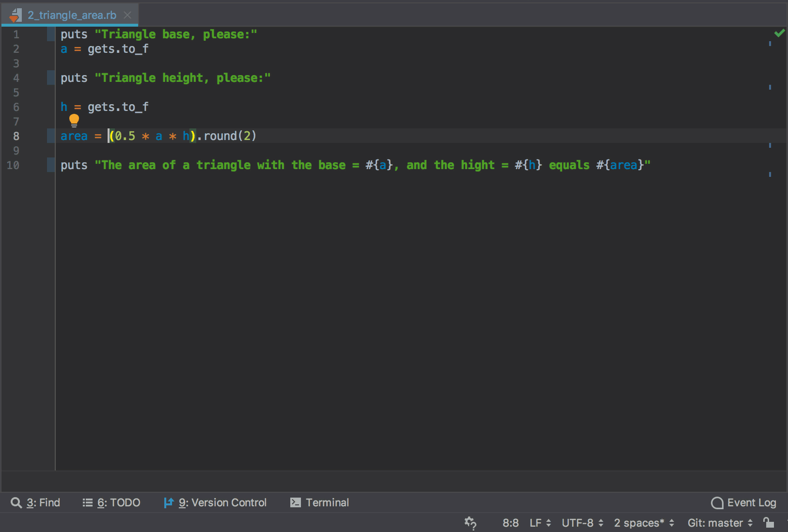788x532 pixels.
Task: Click line number 10 in the gutter
Action: (13, 165)
